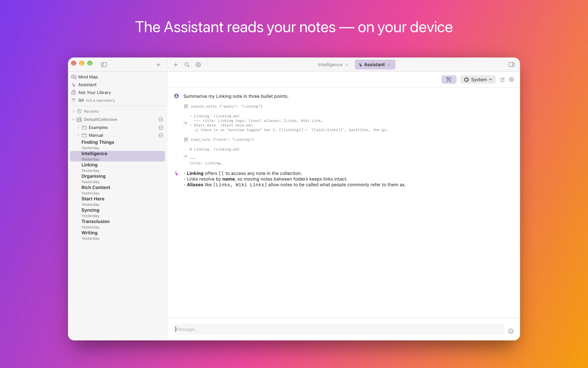588x368 pixels.
Task: Open Manual folder more options button
Action: (x=161, y=135)
